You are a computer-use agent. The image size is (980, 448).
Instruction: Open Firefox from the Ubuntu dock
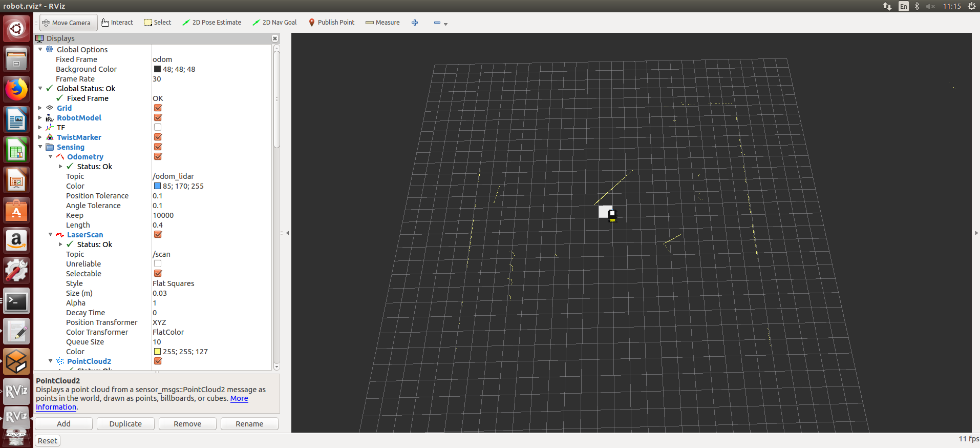click(16, 89)
